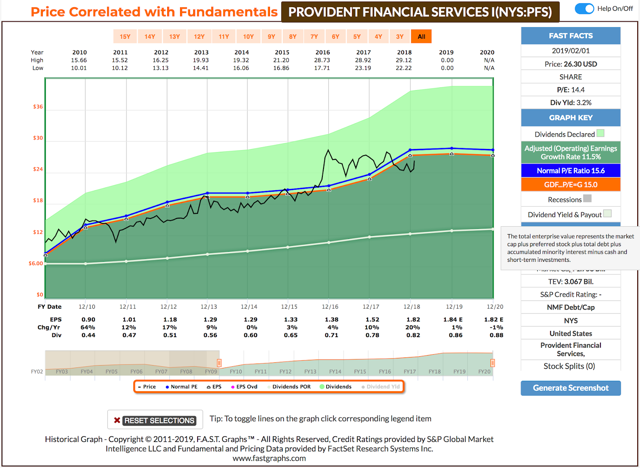Click the FY13 mark on overview timeline
The image size is (640, 468).
coord(310,372)
